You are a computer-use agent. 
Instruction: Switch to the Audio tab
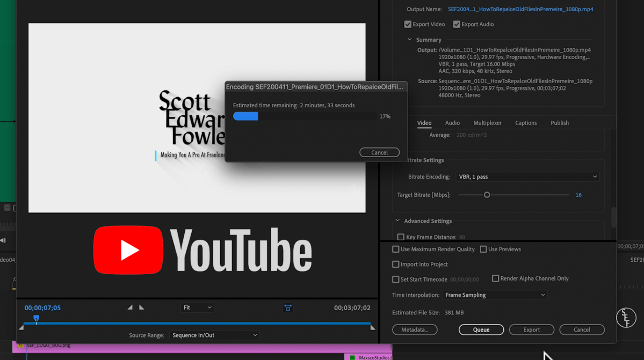(x=452, y=123)
